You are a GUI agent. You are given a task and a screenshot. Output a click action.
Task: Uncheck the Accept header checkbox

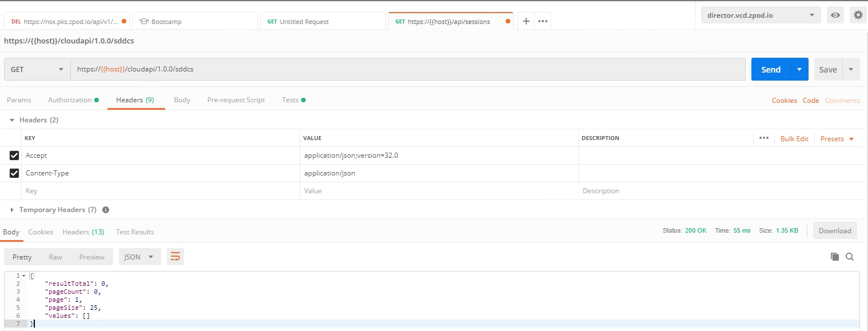tap(14, 155)
